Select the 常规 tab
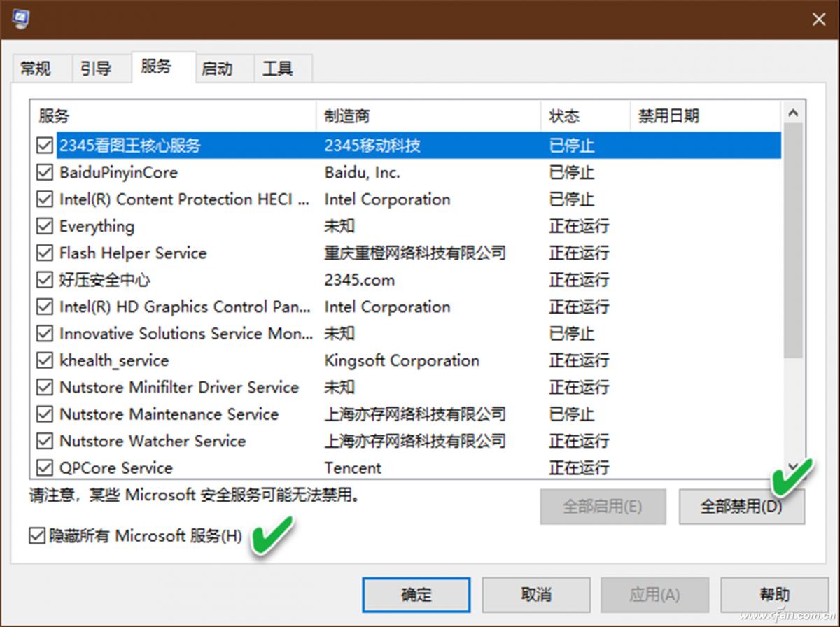Image resolution: width=840 pixels, height=627 pixels. click(x=37, y=68)
